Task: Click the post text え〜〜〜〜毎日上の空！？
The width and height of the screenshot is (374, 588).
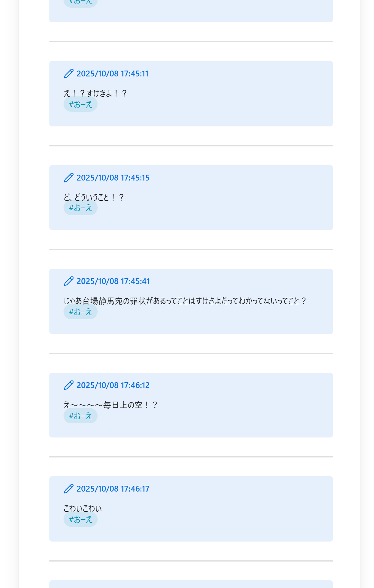Action: click(111, 405)
